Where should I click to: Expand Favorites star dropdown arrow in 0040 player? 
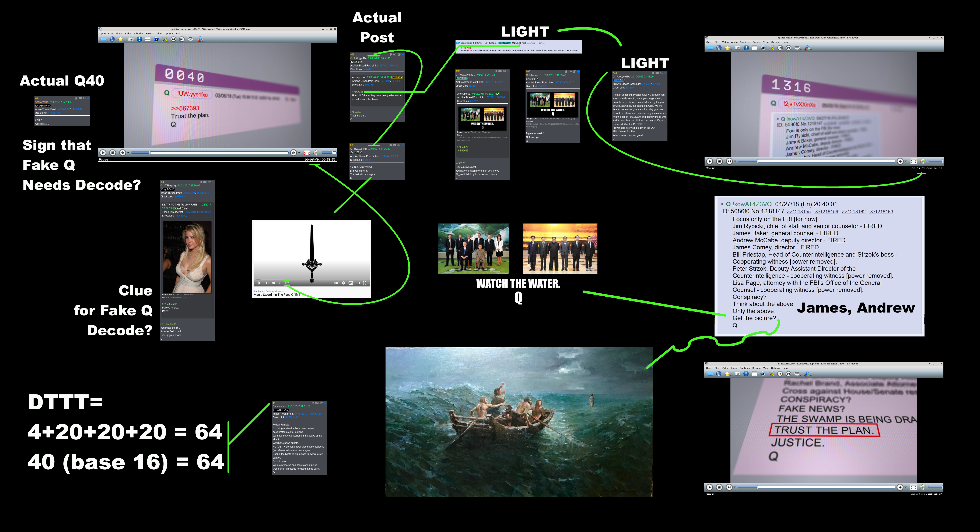[x=124, y=41]
